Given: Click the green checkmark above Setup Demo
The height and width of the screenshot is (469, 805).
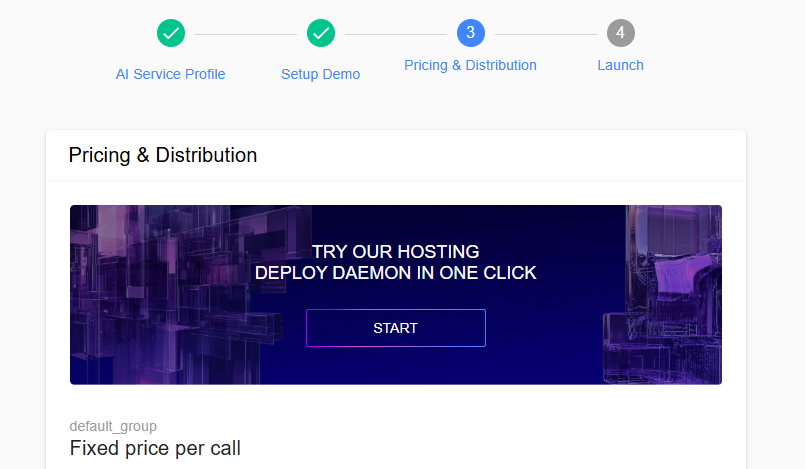Looking at the screenshot, I should [321, 33].
